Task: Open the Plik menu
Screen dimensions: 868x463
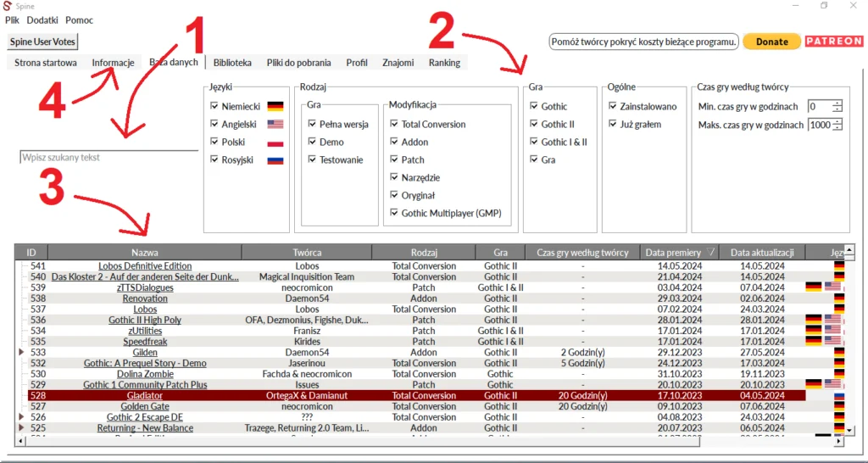Action: [x=12, y=20]
